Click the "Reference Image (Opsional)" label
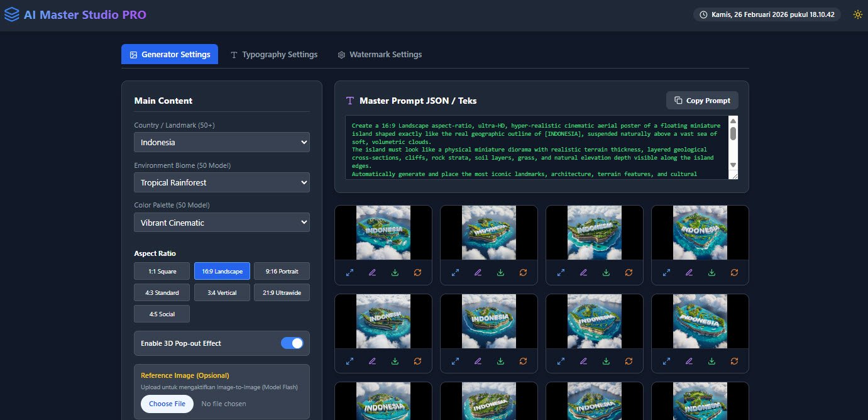The image size is (868, 420). pyautogui.click(x=185, y=375)
